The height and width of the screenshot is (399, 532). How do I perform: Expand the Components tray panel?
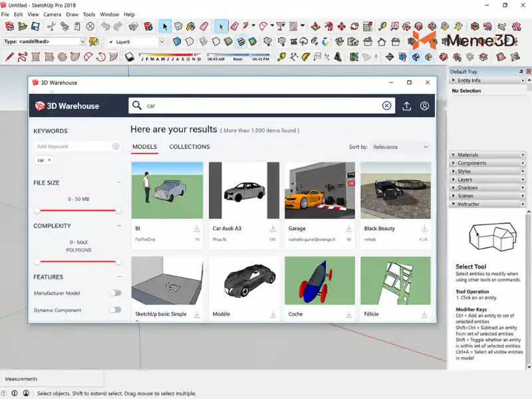point(487,163)
